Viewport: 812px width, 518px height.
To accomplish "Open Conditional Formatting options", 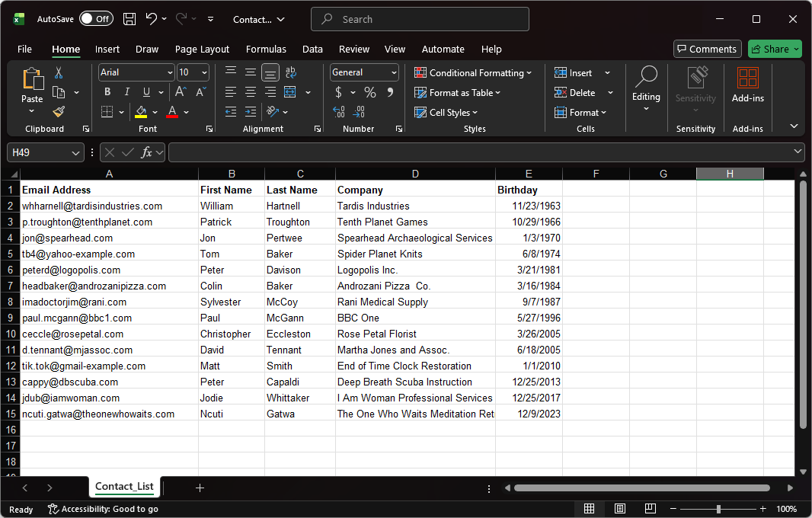I will click(x=474, y=72).
